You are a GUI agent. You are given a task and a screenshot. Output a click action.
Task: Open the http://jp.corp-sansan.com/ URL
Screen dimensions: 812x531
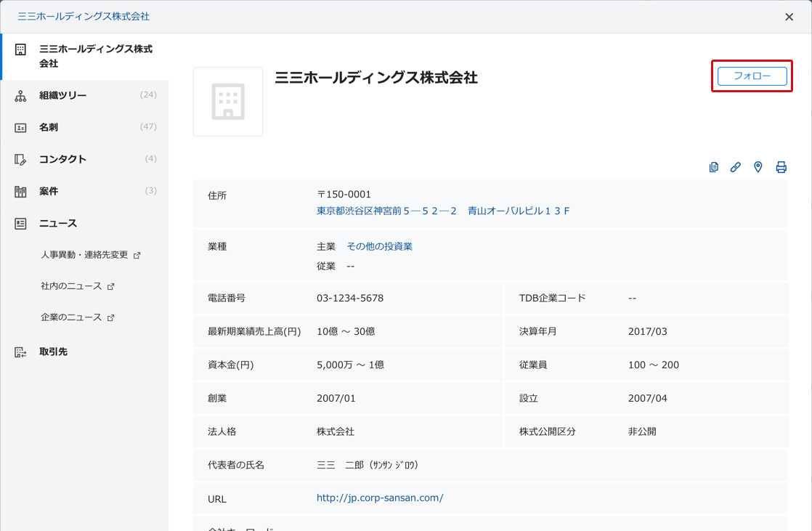pyautogui.click(x=380, y=498)
